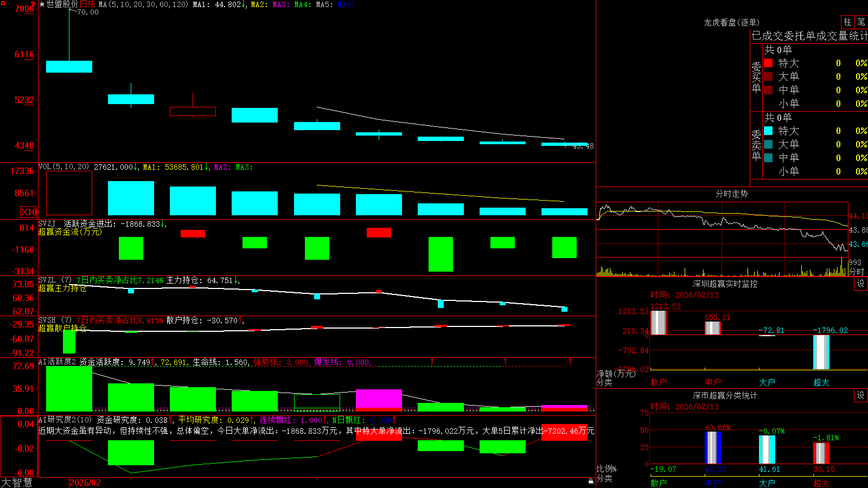Click the 超大 category in 深圳超赢实时监控 chart
Image resolution: width=868 pixels, height=488 pixels.
coord(821,382)
